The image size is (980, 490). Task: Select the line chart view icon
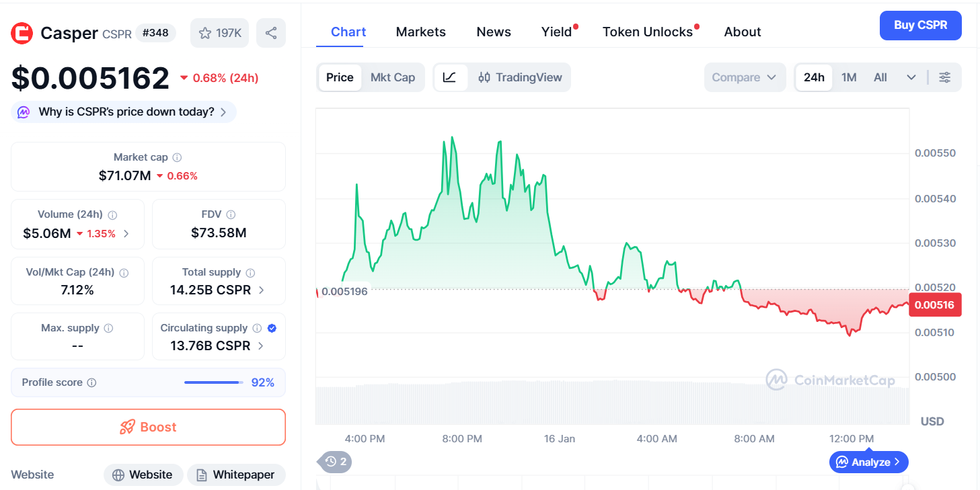450,77
